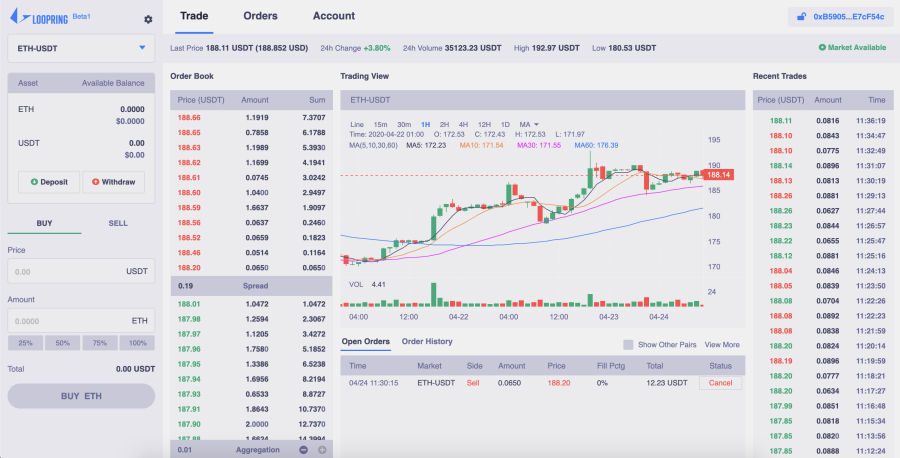The image size is (900, 458).
Task: Select the 1H chart interval
Action: [425, 125]
